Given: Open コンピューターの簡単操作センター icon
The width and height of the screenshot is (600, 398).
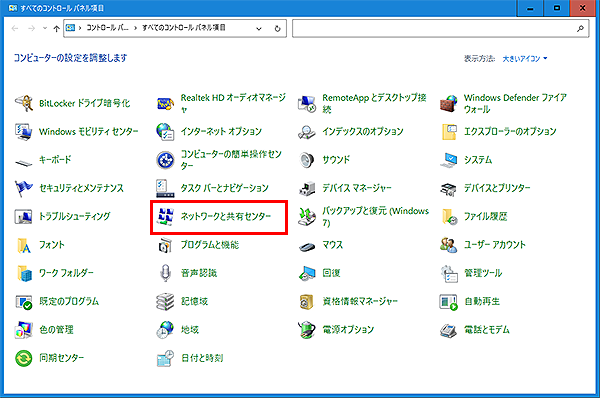Looking at the screenshot, I should (165, 160).
